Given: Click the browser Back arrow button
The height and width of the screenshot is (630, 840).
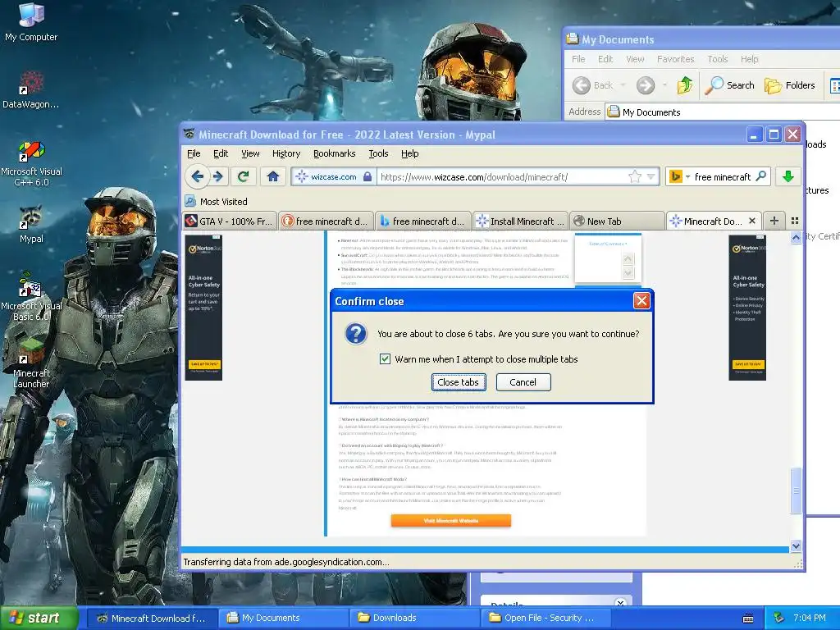Looking at the screenshot, I should (x=197, y=176).
